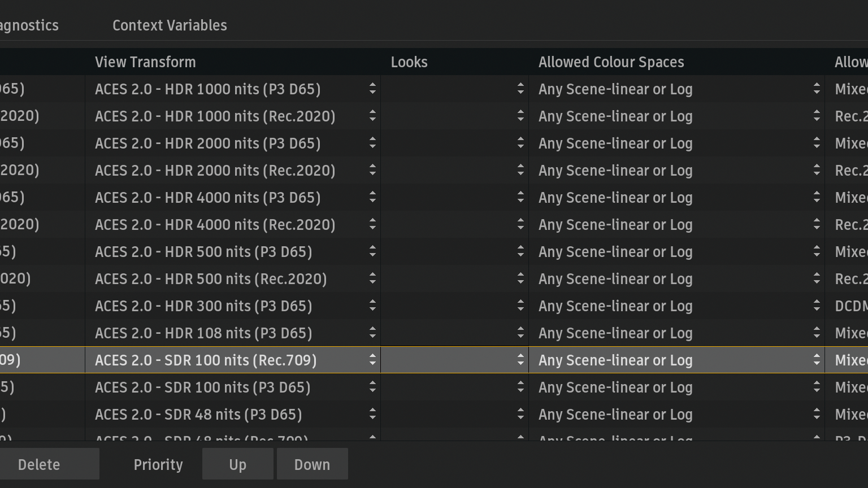Open view transform dropdown for HDR 4000 nits (P3 D65)
868x488 pixels.
coord(233,198)
